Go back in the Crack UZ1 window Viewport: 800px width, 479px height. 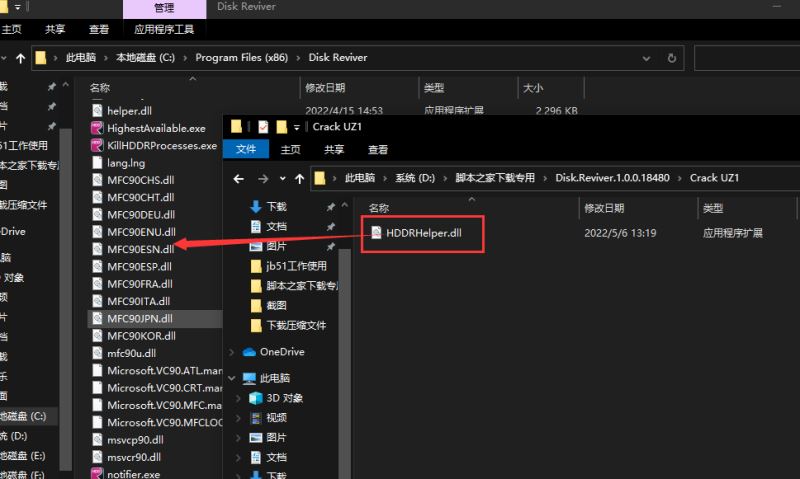[x=238, y=179]
